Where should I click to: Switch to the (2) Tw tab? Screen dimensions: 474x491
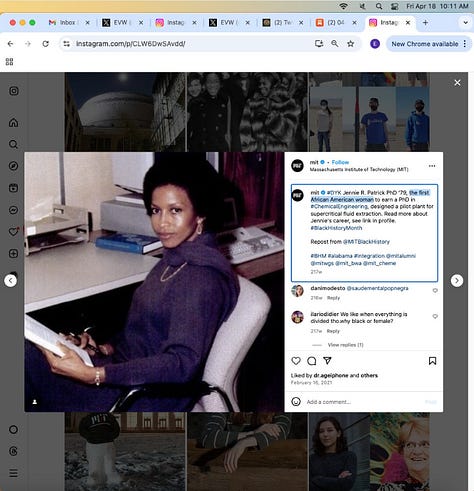[x=282, y=22]
